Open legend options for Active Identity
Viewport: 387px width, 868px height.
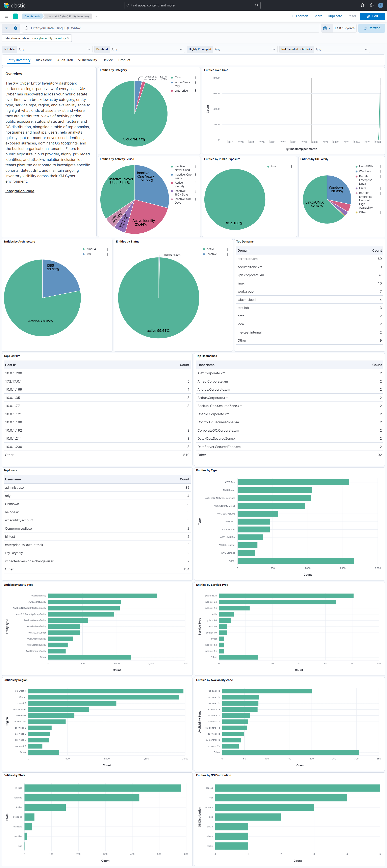click(195, 183)
